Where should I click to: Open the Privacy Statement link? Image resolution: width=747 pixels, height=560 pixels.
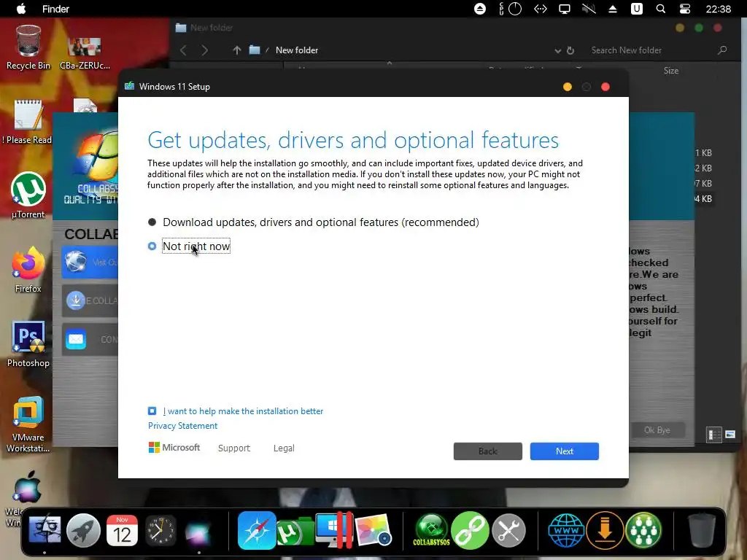click(182, 426)
